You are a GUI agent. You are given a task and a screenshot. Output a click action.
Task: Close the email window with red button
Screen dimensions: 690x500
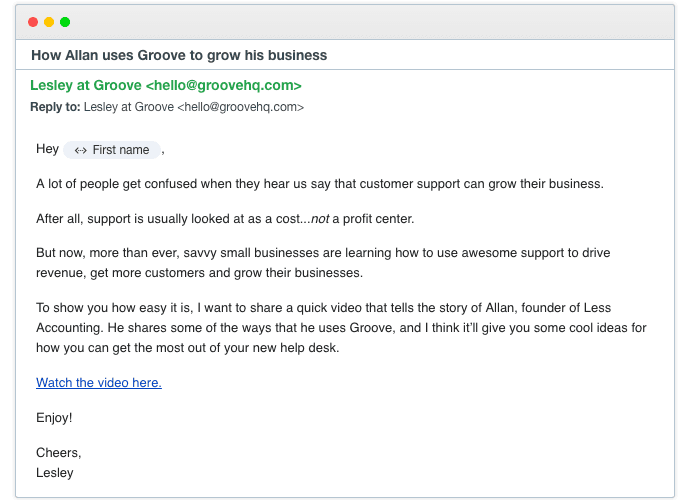[33, 22]
